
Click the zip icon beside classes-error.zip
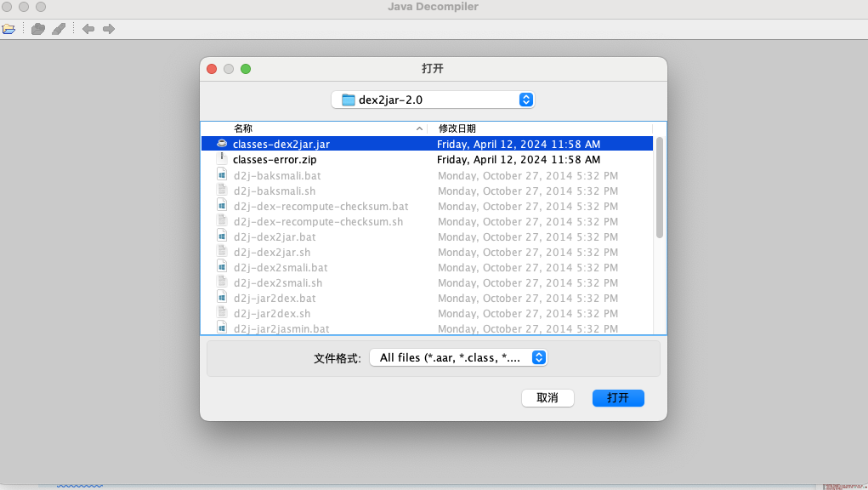tap(222, 158)
